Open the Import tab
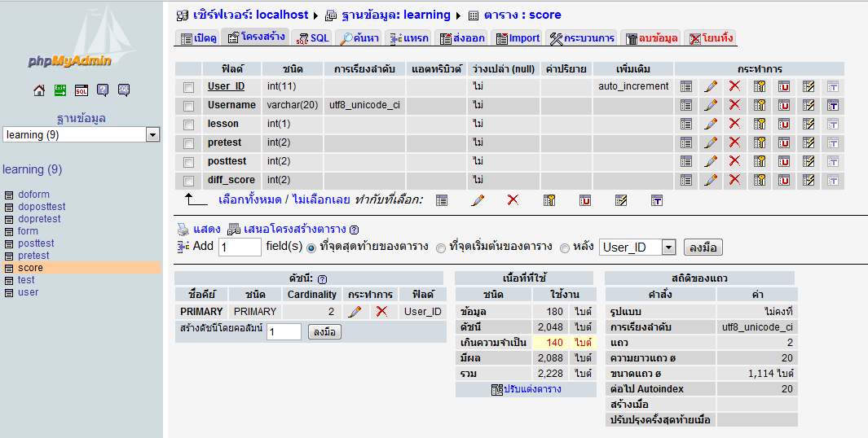 (x=517, y=38)
